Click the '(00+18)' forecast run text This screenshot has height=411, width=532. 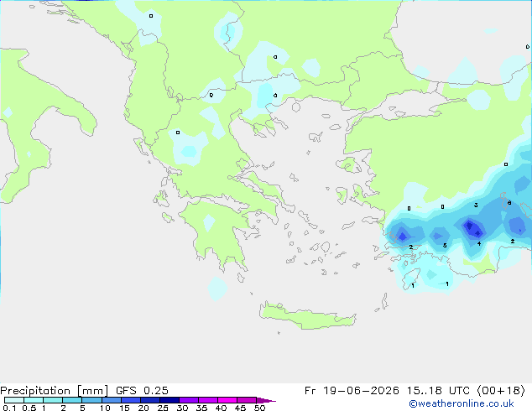[501, 391]
